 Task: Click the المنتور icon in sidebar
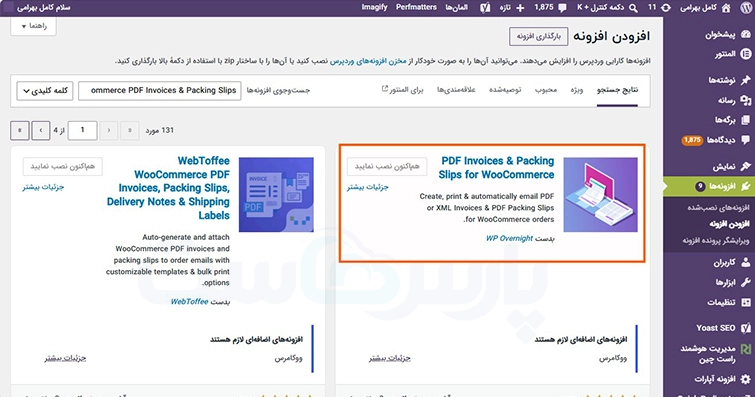pyautogui.click(x=746, y=53)
